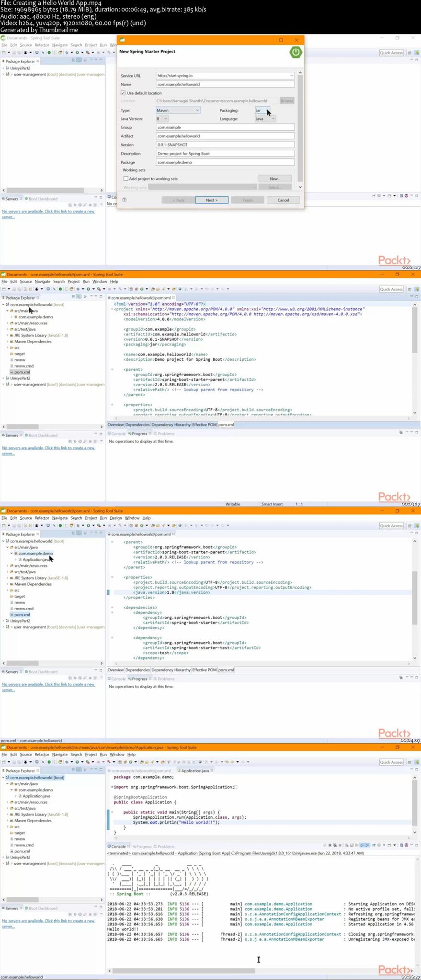The width and height of the screenshot is (421, 980).
Task: Click the Spring perspective icon in the 00:01:27 frame
Action: point(416,53)
